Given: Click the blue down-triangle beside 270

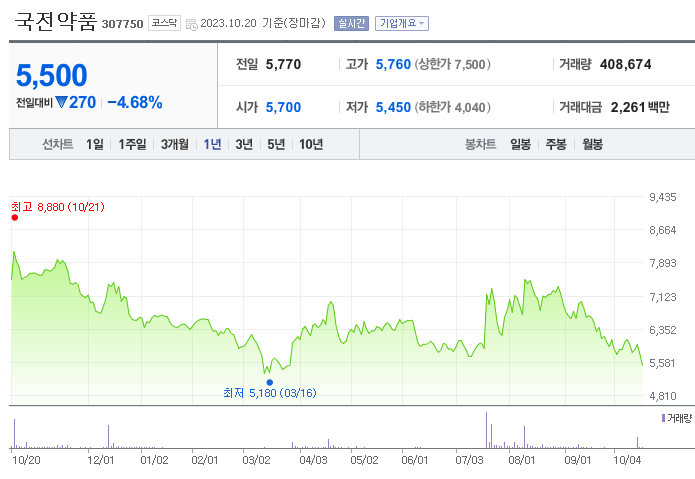Looking at the screenshot, I should click(x=61, y=102).
